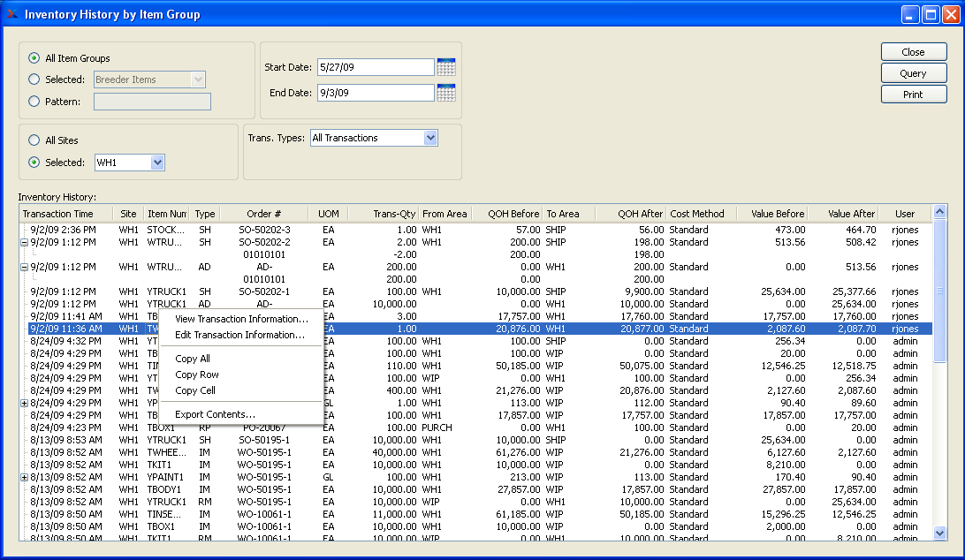Choose View Transaction Information from context menu

[x=241, y=319]
